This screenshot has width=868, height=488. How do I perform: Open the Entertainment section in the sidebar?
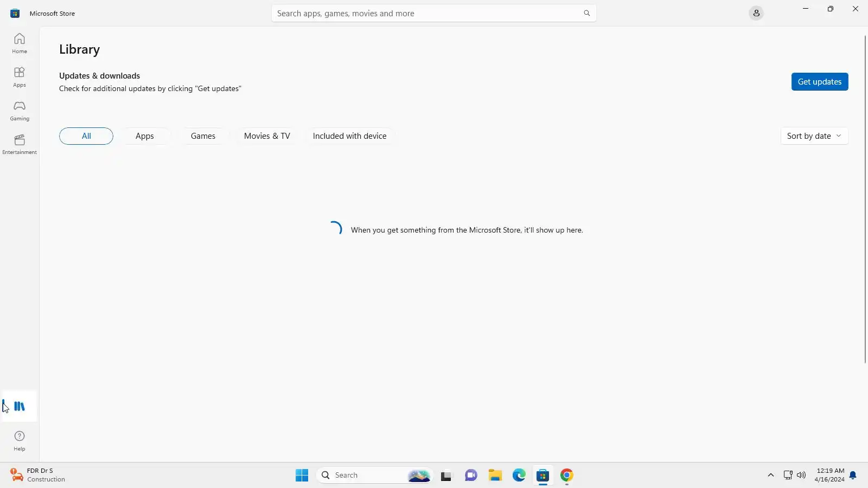pos(20,144)
